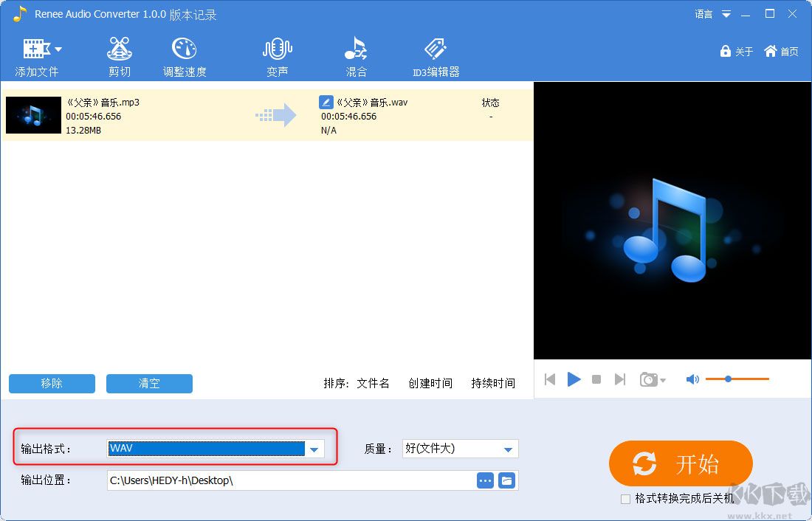
Task: Open the 添加文件 add files tool
Action: (36, 55)
